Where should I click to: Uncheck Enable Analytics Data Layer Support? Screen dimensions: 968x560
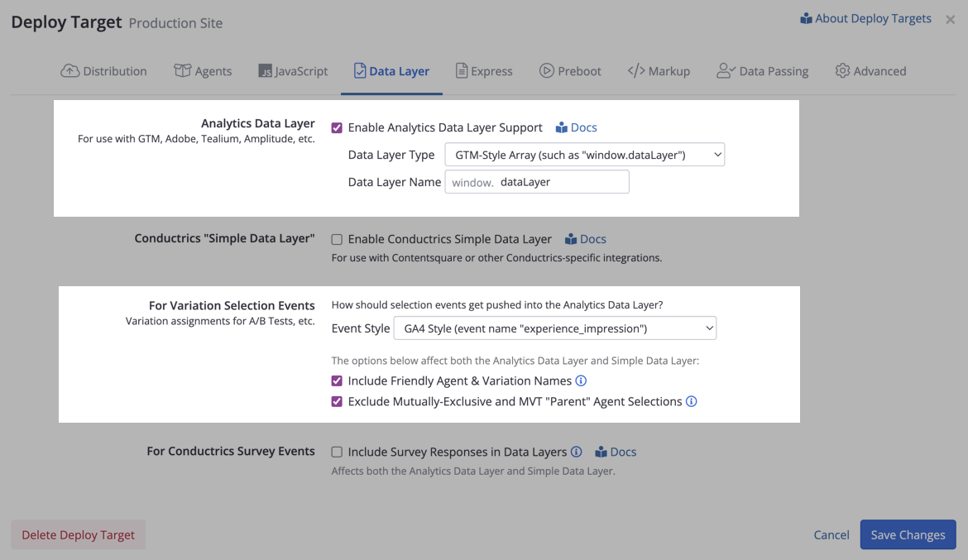pyautogui.click(x=337, y=128)
